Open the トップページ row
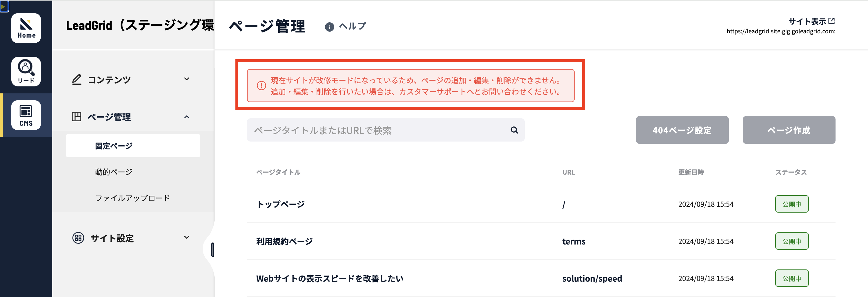 click(541, 204)
